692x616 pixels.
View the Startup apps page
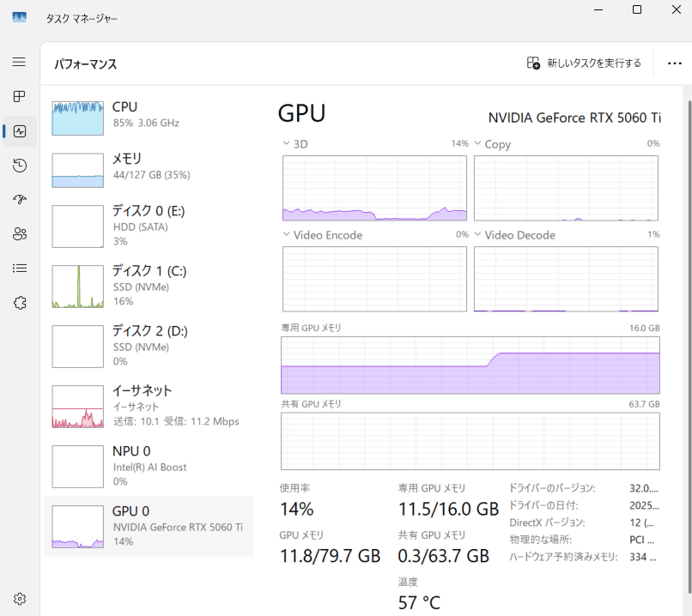tap(19, 199)
